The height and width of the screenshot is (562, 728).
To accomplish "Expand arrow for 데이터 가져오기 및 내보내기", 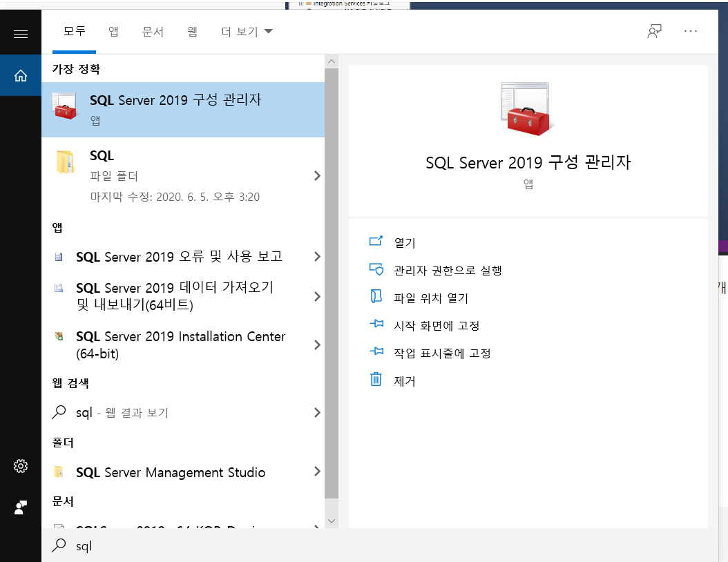I will (x=317, y=297).
